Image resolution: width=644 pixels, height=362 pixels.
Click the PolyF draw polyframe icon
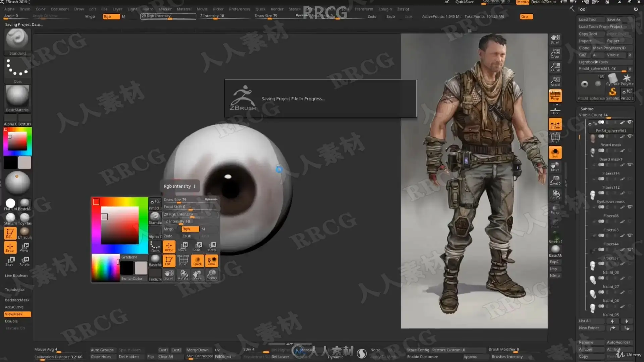click(555, 138)
